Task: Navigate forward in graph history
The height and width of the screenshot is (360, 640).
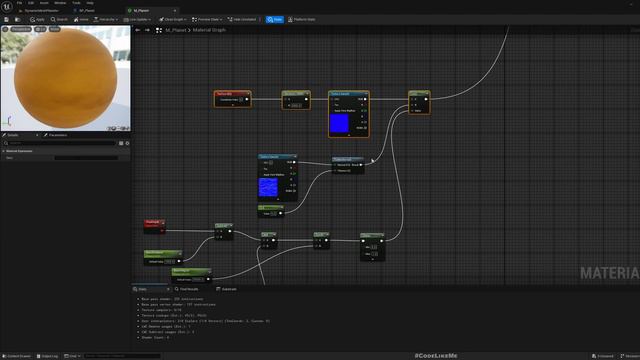Action: pyautogui.click(x=147, y=30)
